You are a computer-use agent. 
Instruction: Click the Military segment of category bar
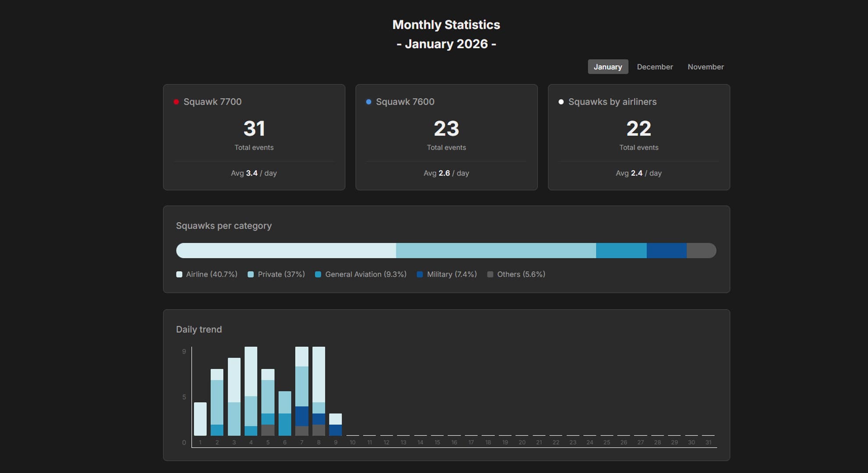pyautogui.click(x=666, y=251)
